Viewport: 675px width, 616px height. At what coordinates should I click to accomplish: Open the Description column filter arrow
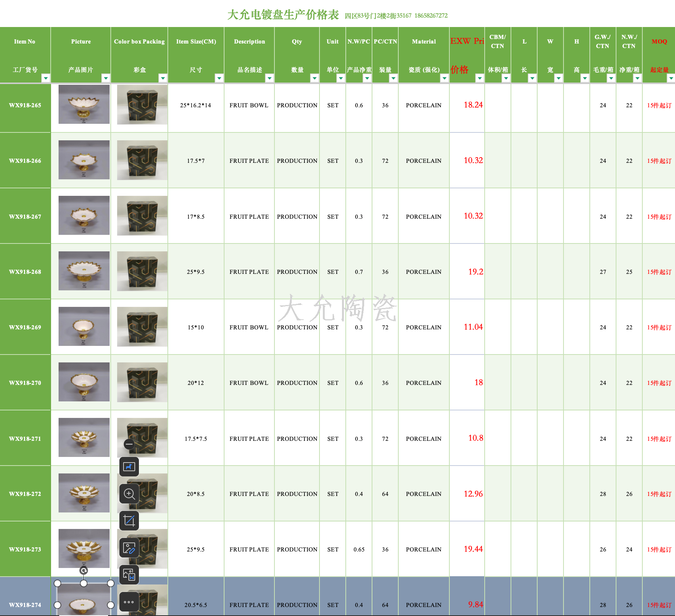tap(270, 78)
